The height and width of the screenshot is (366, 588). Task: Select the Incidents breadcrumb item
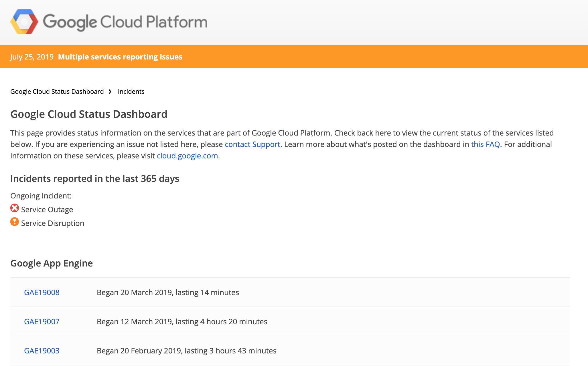tap(131, 91)
